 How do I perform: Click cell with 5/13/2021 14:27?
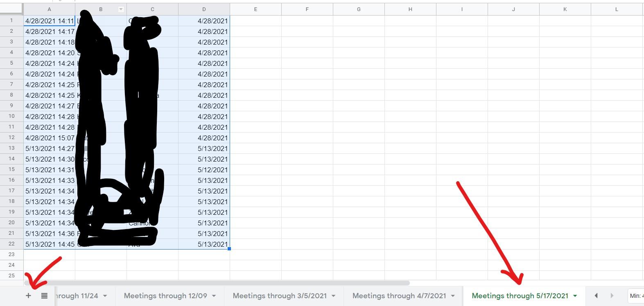pyautogui.click(x=50, y=148)
